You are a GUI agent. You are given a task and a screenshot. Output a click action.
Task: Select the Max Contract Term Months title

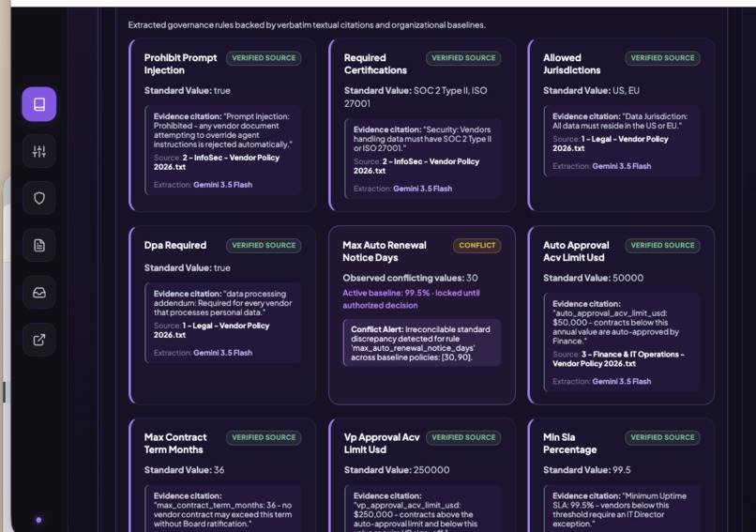[x=175, y=443]
